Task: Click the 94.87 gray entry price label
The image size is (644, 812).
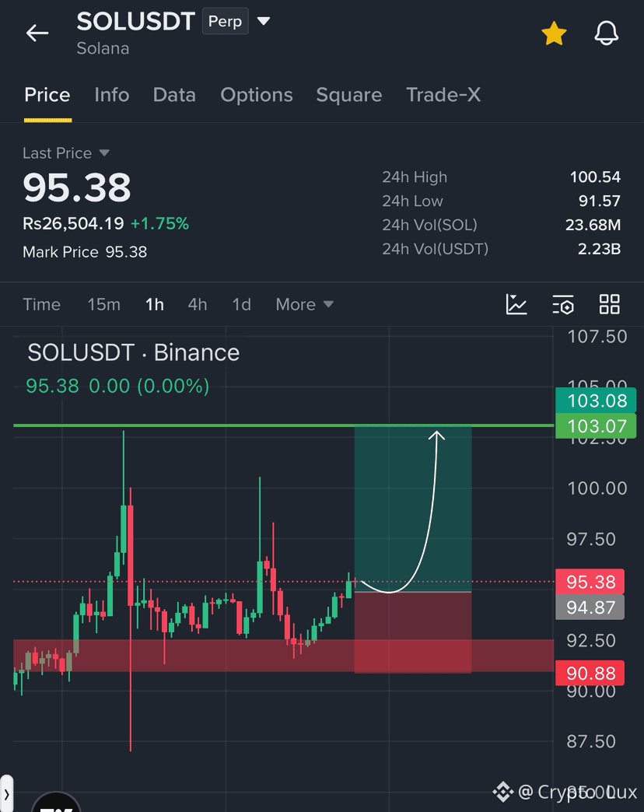Action: click(590, 607)
